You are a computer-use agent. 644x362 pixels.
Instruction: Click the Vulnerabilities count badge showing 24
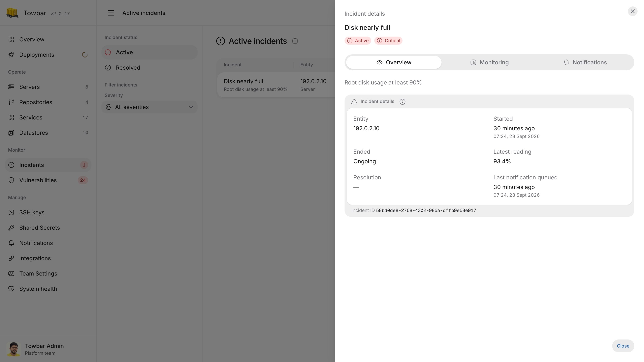point(83,180)
